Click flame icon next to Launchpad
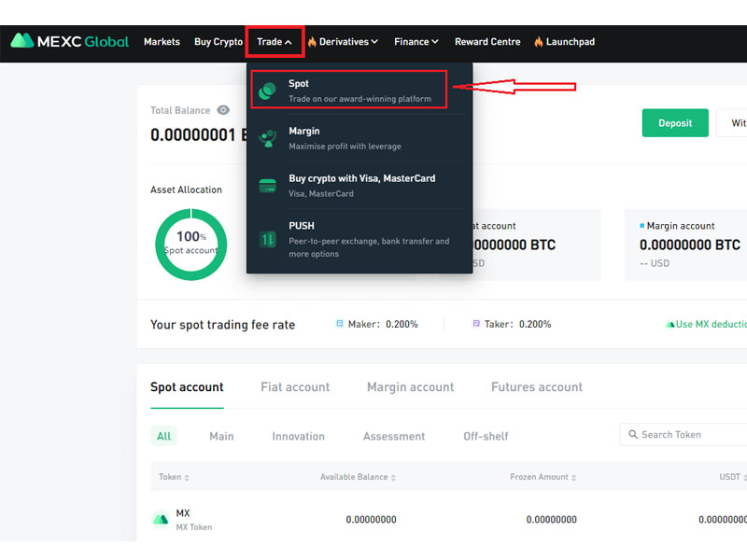Screen dimensions: 747x560 [x=539, y=42]
